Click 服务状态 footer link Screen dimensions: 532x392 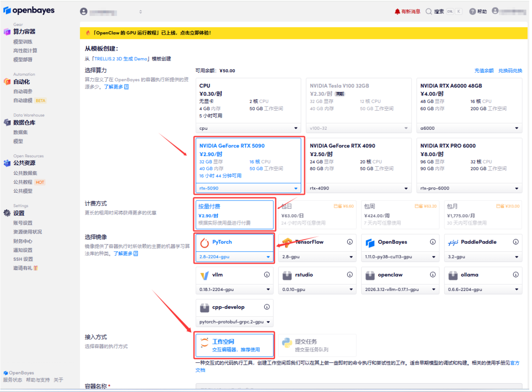pyautogui.click(x=13, y=380)
